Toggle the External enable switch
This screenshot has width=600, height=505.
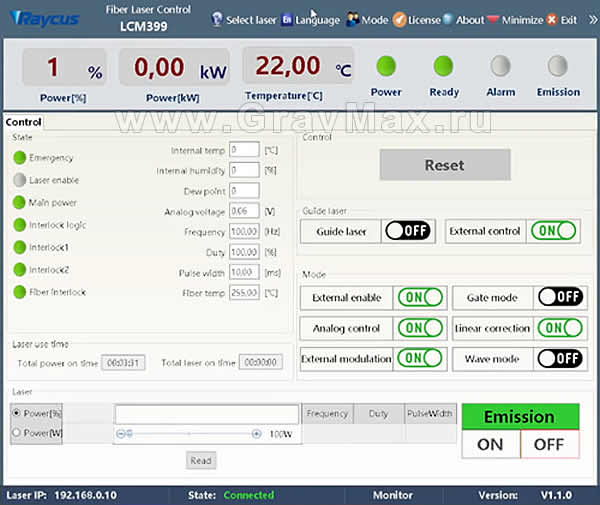click(420, 297)
